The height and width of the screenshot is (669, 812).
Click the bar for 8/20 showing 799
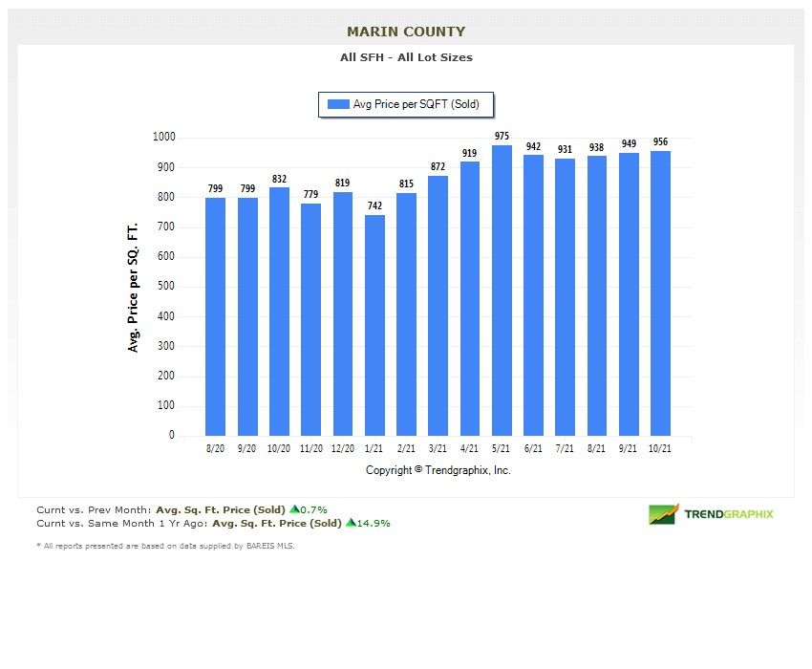(215, 315)
